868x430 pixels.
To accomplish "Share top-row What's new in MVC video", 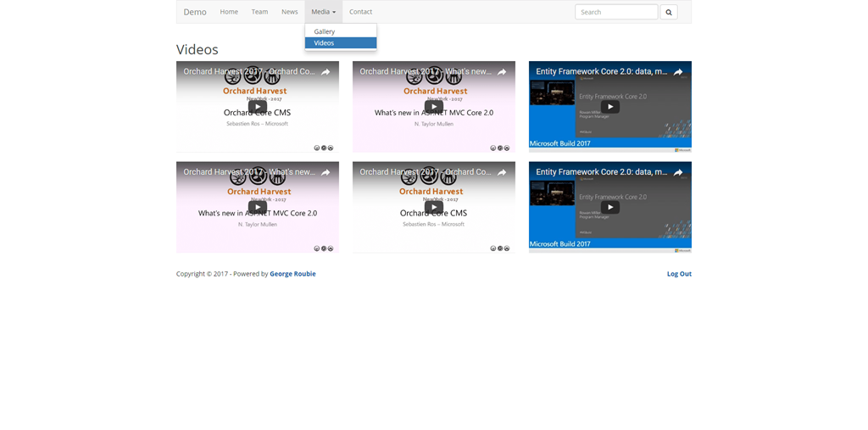I will [x=501, y=72].
